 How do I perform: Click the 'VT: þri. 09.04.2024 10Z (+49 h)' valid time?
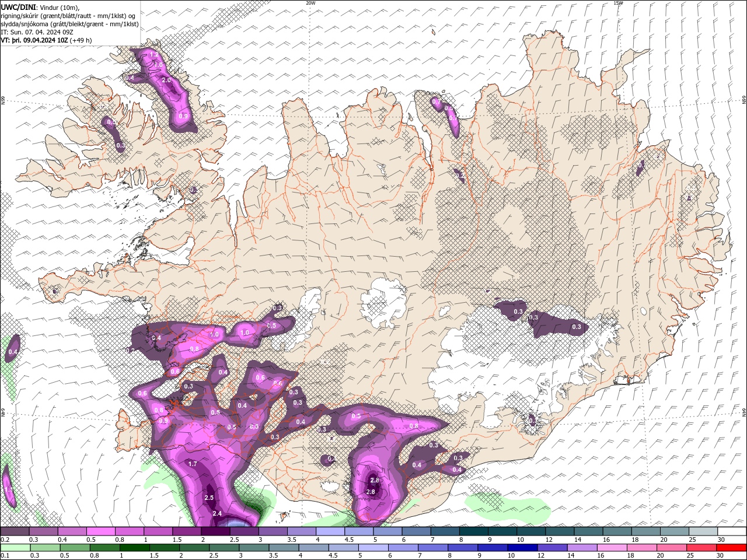tap(46, 40)
